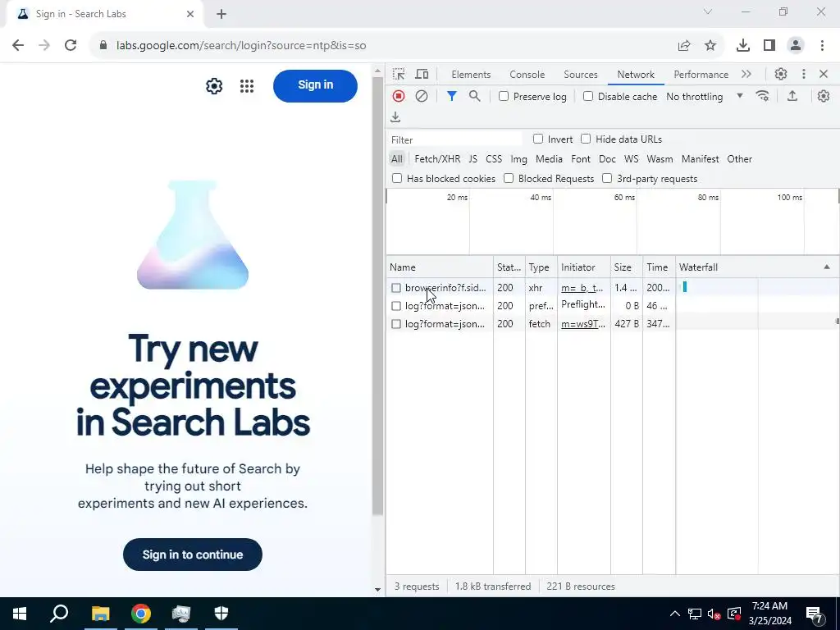Open Chrome profile avatar
Viewport: 840px width, 630px height.
tap(796, 45)
